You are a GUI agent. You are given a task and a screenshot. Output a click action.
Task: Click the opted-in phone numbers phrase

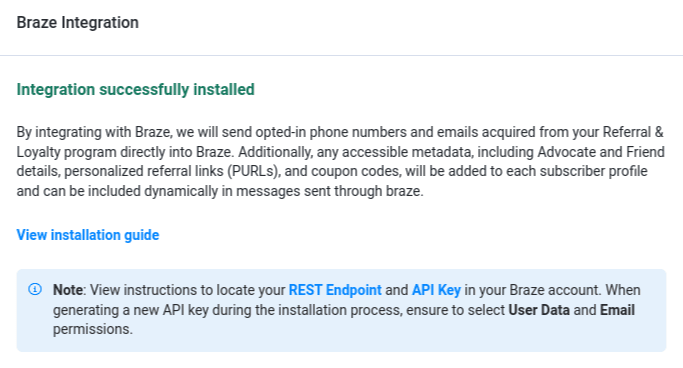pos(331,132)
